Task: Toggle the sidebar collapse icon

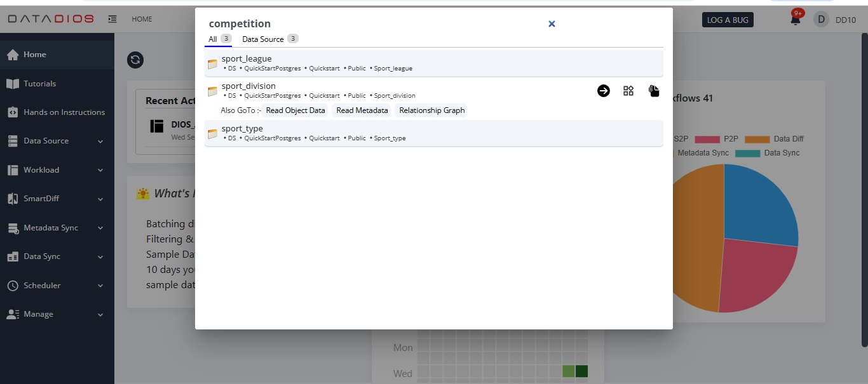Action: tap(112, 19)
